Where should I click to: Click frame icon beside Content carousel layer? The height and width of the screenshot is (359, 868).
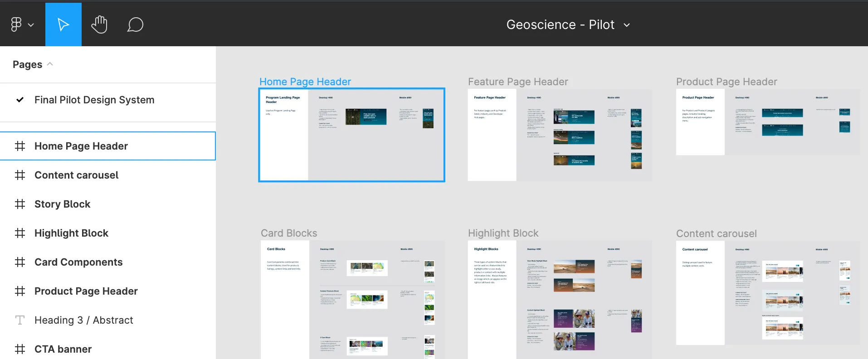click(20, 175)
